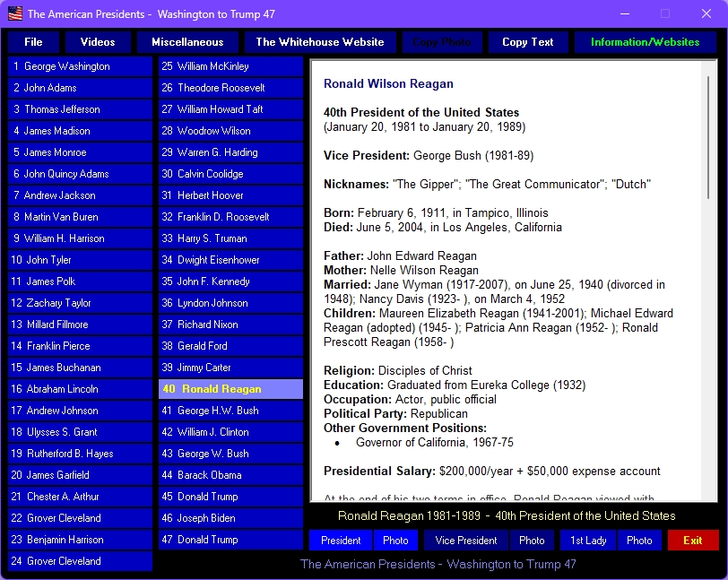Choose 3 Thomas Jefferson from the list
The height and width of the screenshot is (580, 728).
[80, 109]
